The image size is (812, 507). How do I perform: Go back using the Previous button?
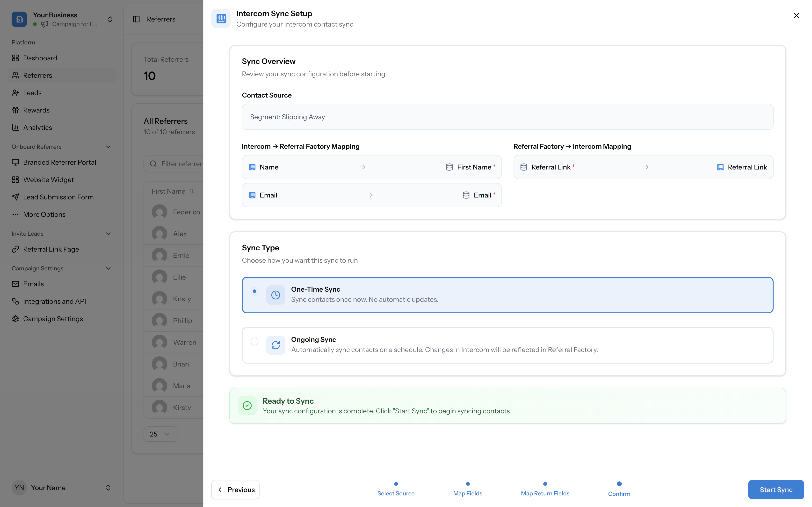235,490
